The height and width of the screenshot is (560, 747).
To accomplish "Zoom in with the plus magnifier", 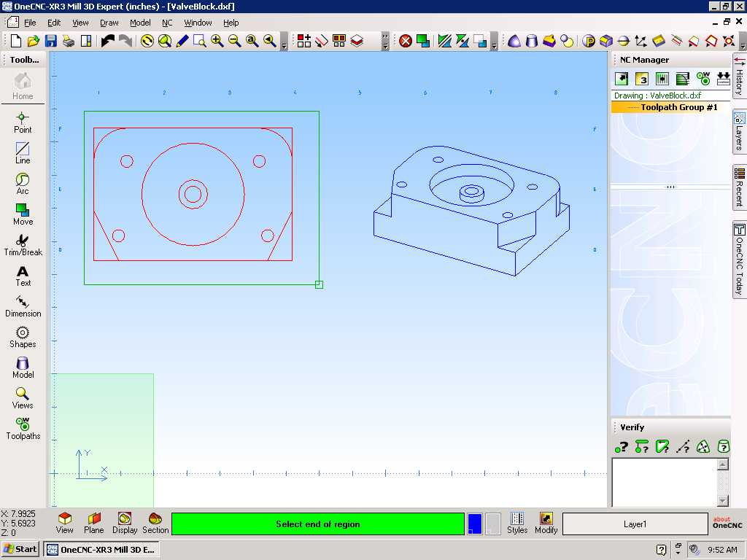I will (217, 41).
